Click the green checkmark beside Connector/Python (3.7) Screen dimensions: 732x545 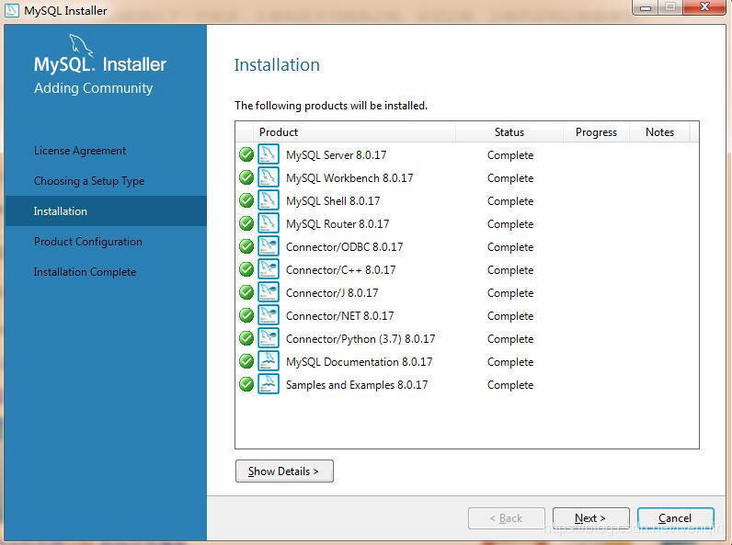click(x=246, y=338)
